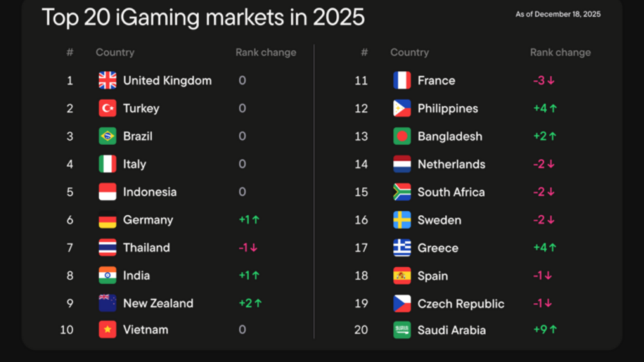The height and width of the screenshot is (362, 644).
Task: Click Saudi Arabia's +9 rank change
Action: click(x=545, y=330)
